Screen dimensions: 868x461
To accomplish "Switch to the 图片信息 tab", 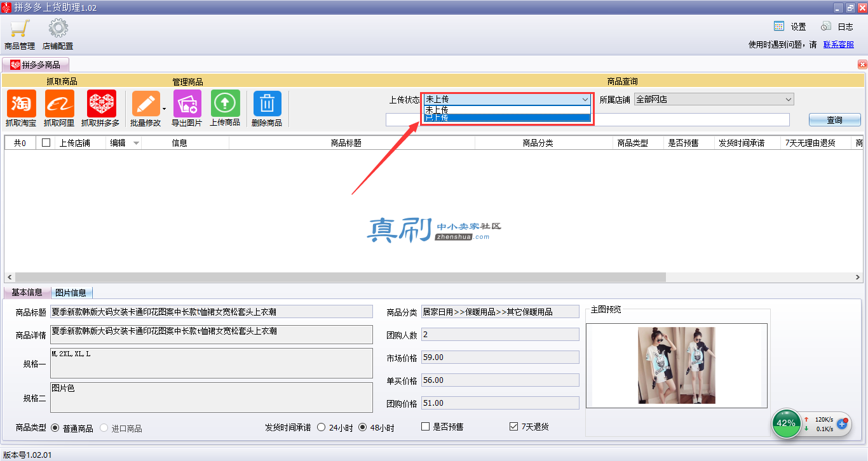I will click(x=71, y=293).
